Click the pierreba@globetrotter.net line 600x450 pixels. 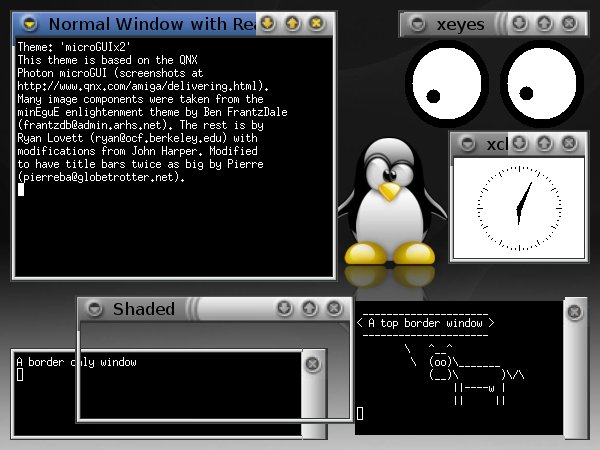point(101,177)
